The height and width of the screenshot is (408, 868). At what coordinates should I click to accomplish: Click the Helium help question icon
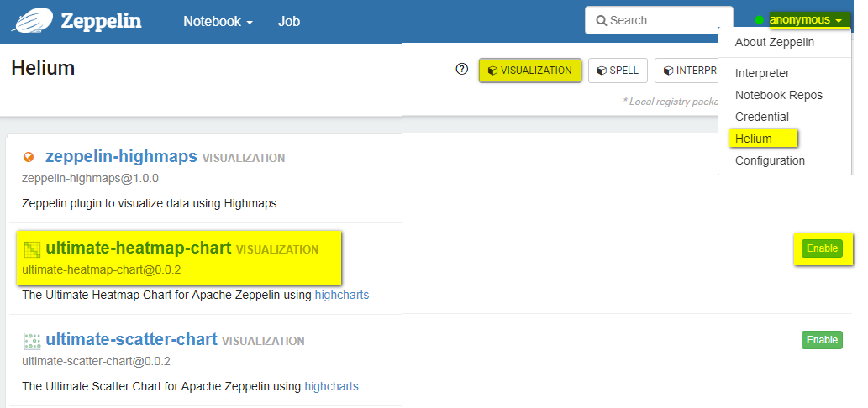coord(461,70)
